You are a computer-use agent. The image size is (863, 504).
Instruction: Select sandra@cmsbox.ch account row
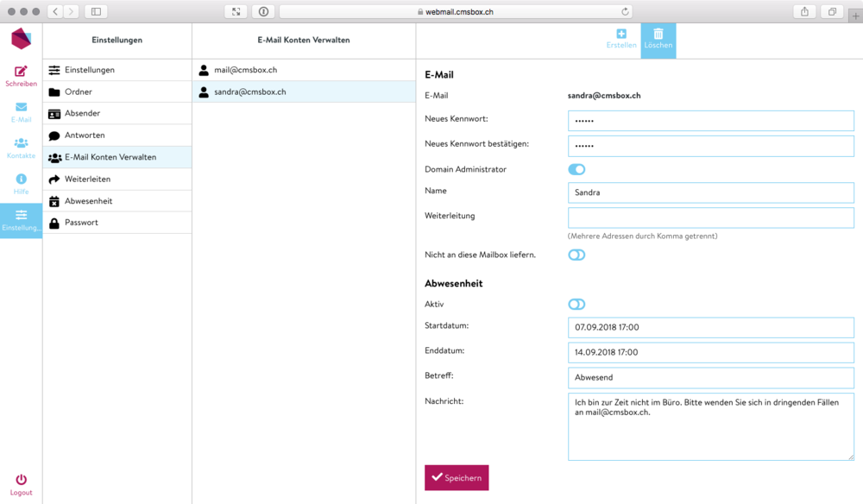pos(304,91)
